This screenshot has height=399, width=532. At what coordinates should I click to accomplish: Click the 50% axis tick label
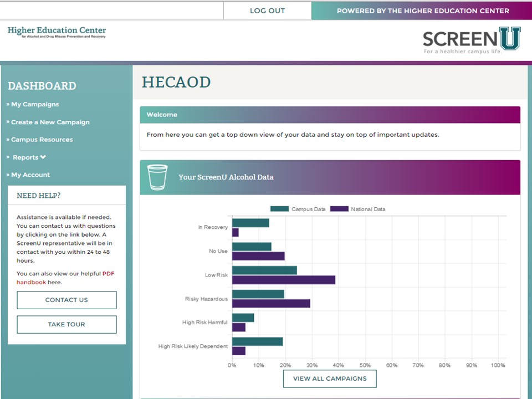coord(365,365)
